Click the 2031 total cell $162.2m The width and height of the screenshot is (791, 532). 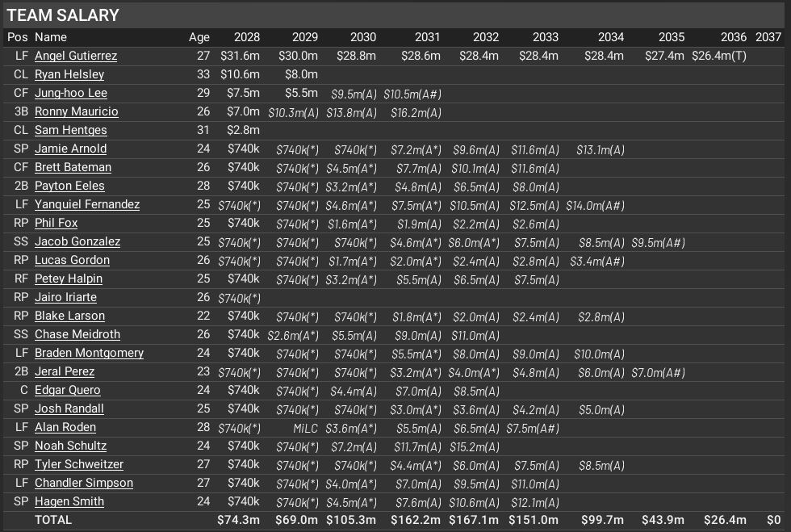click(x=415, y=520)
